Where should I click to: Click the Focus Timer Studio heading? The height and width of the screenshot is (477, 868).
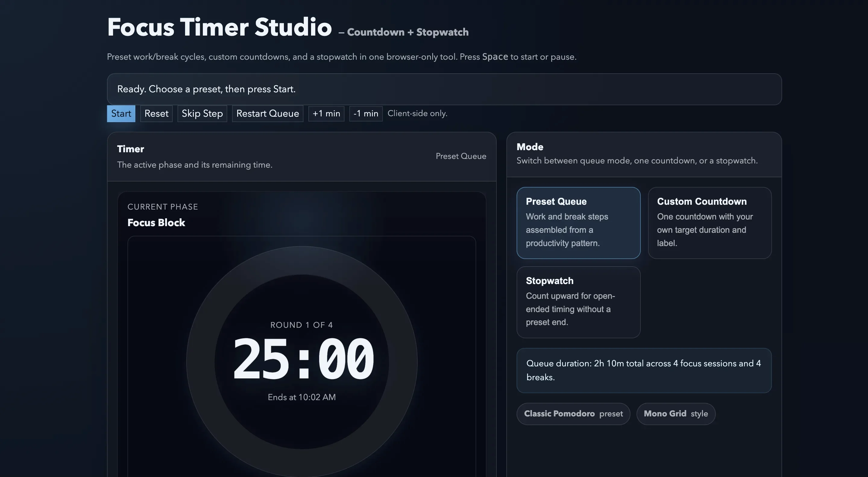click(219, 27)
